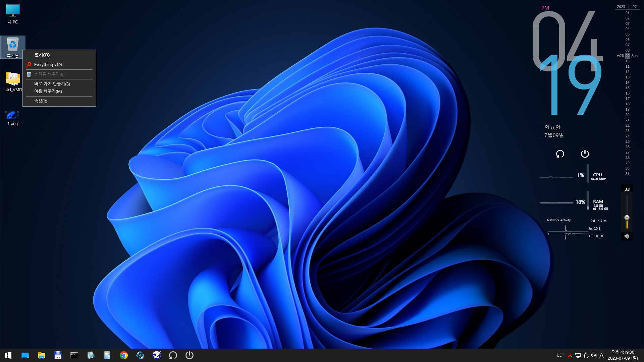Screen dimensions: 644x362
Task: Select the Intel_VMD folder on desktop
Action: (x=13, y=82)
